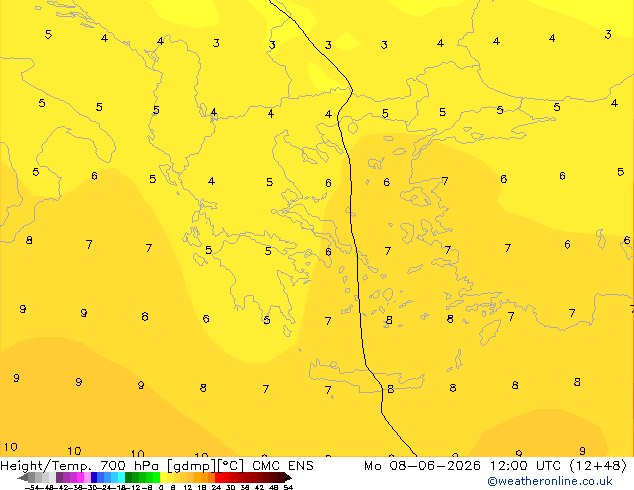Image resolution: width=634 pixels, height=490 pixels.
Task: Pick the bright green swatch in color scale
Action: click(156, 478)
